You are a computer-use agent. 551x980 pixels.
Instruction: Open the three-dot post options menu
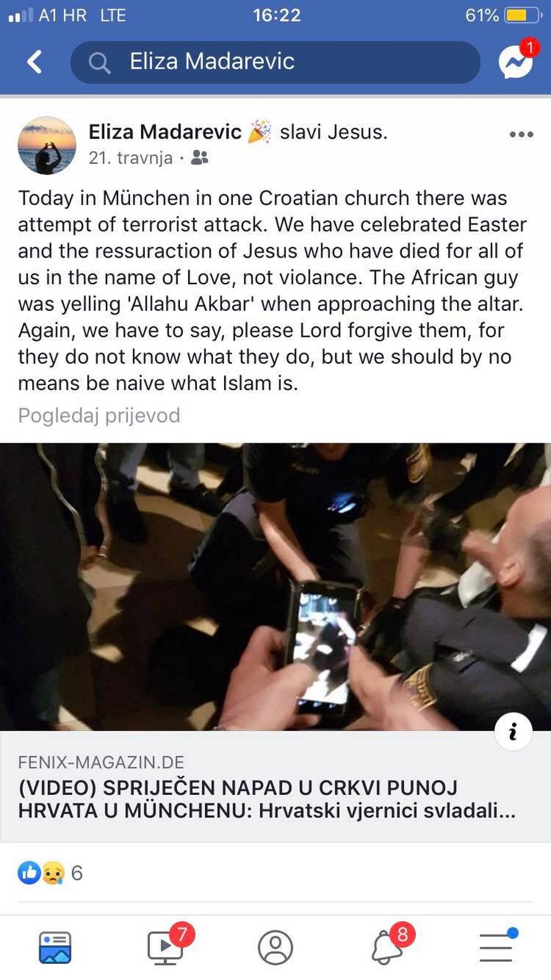point(521,134)
